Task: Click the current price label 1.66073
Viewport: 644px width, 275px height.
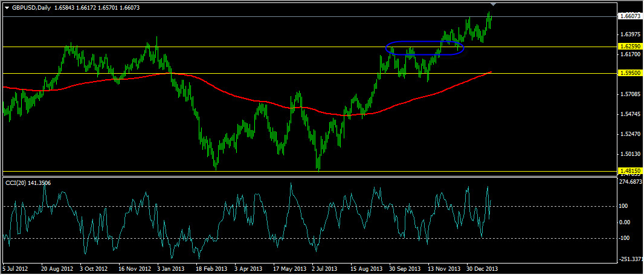Action: click(630, 16)
